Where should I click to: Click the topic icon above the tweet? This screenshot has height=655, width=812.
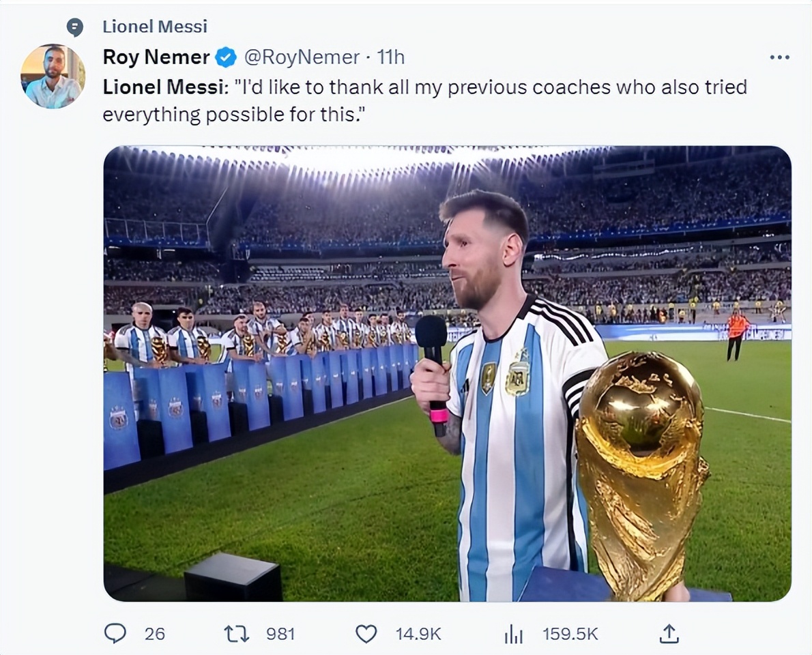pyautogui.click(x=75, y=27)
